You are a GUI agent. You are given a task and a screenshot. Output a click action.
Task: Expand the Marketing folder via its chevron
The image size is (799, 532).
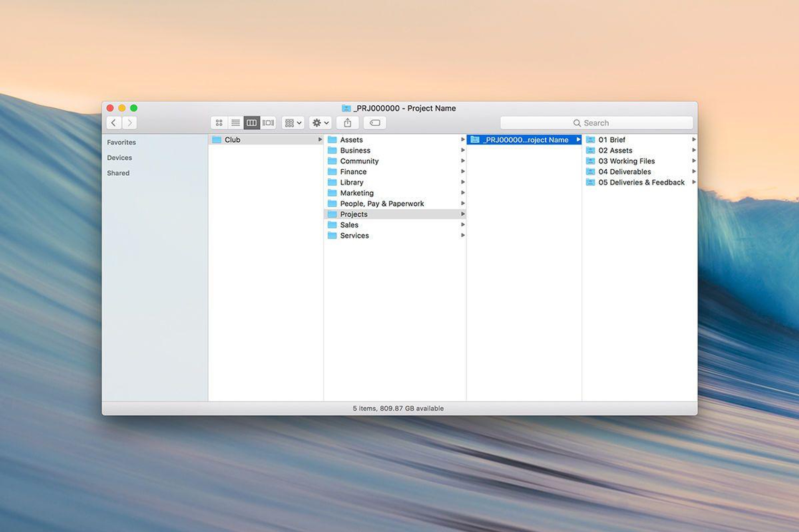pyautogui.click(x=463, y=193)
